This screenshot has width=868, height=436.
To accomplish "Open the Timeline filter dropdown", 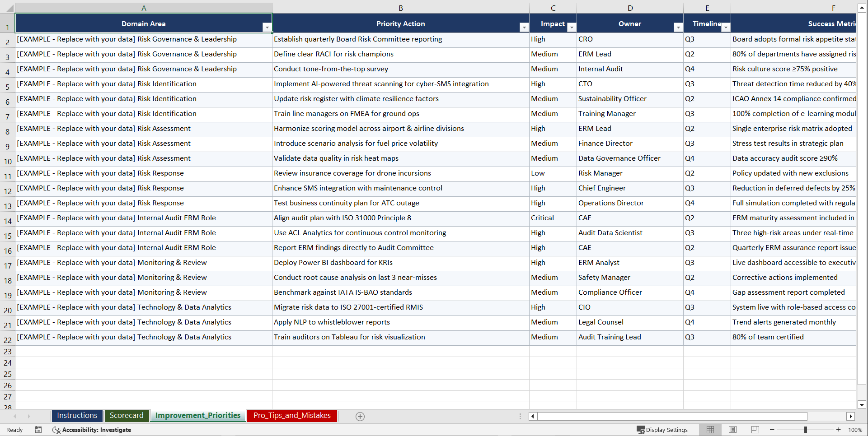I will tap(726, 27).
